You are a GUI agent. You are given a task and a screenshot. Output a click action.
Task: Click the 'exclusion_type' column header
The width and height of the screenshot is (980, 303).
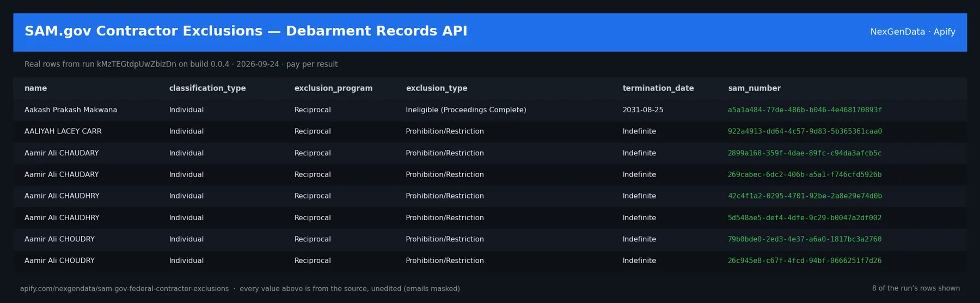(x=437, y=88)
